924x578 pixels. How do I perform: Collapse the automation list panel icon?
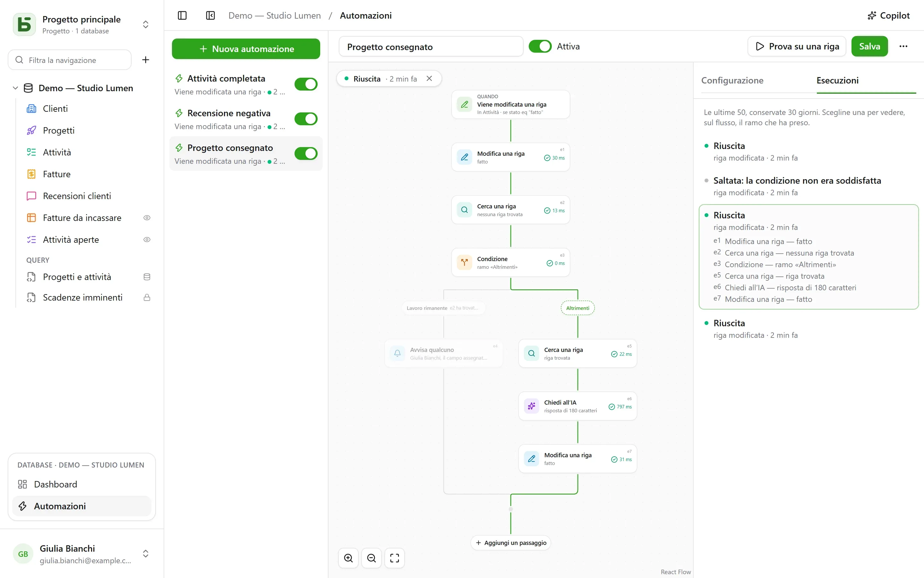[210, 15]
